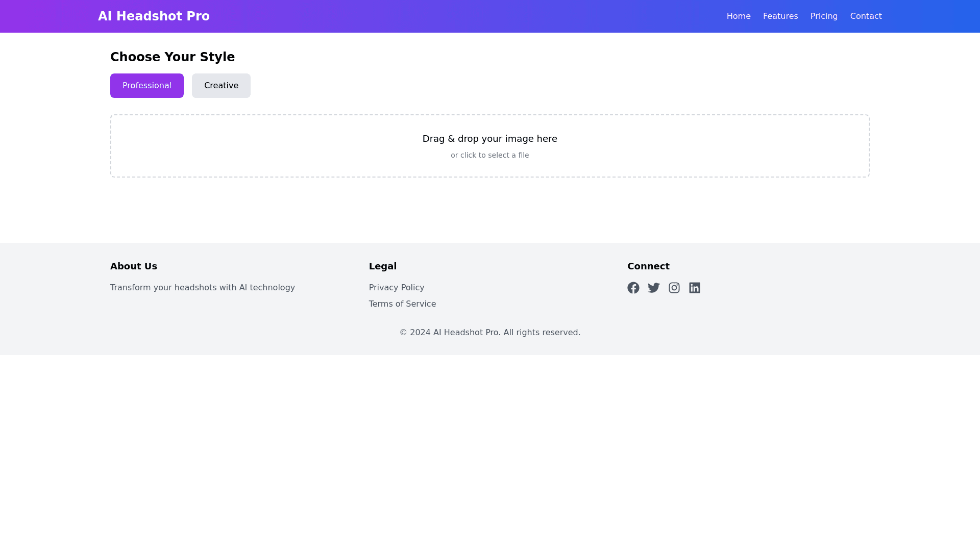
Task: Open the LinkedIn icon in footer
Action: [x=694, y=288]
